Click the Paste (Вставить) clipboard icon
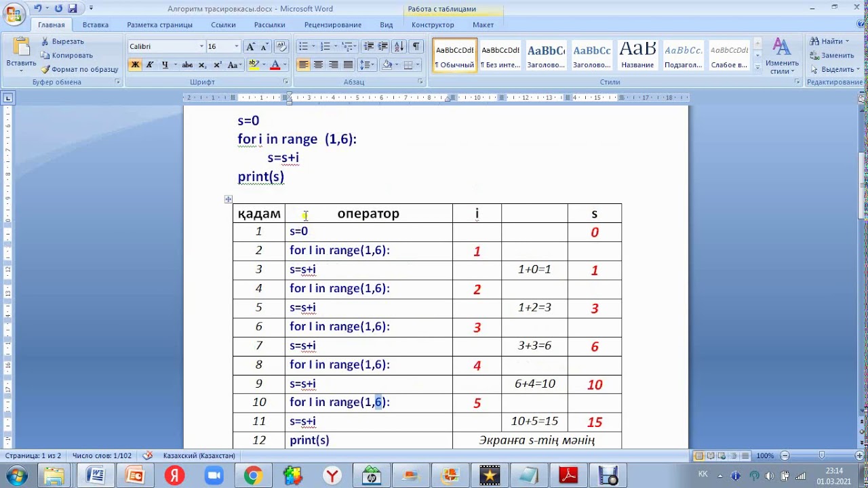Screen dimensions: 868x488 coord(21,47)
